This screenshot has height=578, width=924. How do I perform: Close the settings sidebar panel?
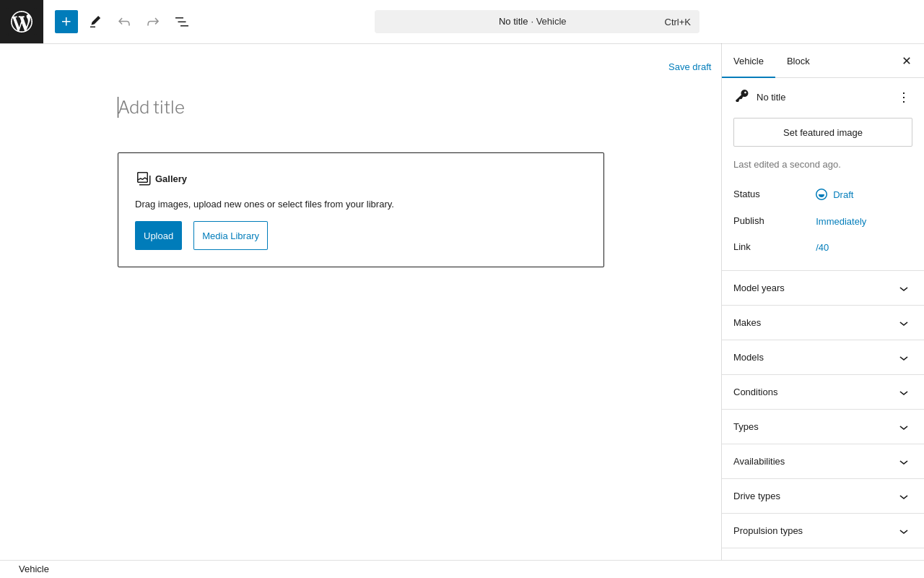tap(907, 61)
